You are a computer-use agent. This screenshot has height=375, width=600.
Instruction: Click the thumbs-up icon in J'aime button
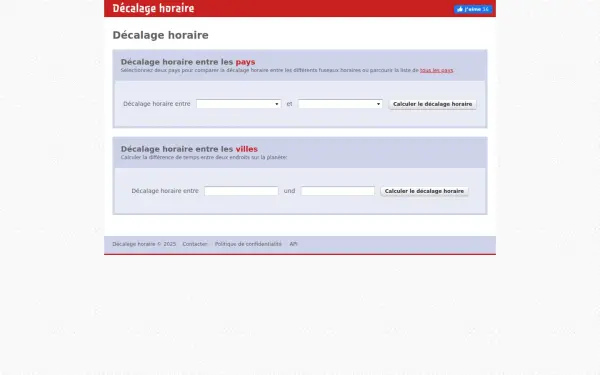(x=460, y=9)
